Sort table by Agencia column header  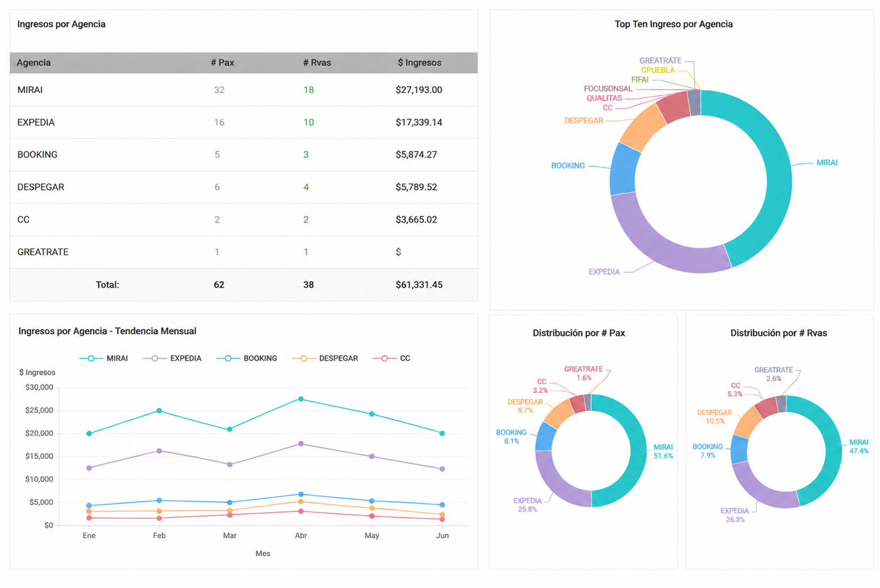tap(33, 63)
